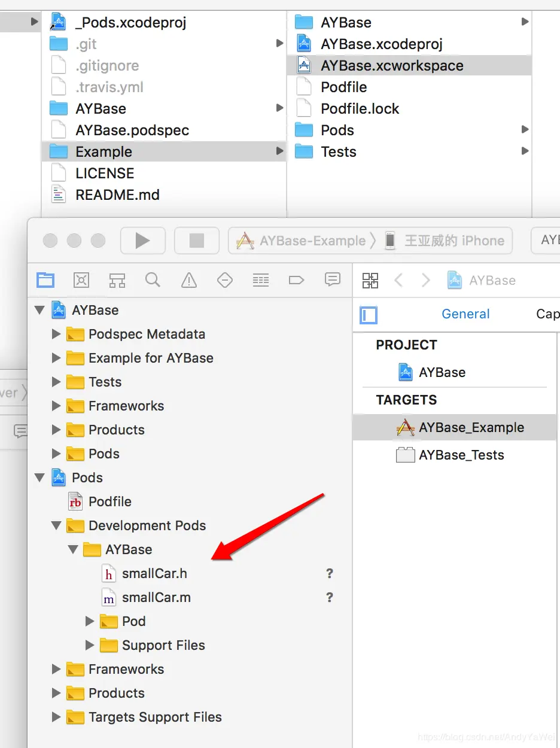Screen dimensions: 560x748
Task: Click the Xcode Stop button
Action: click(196, 241)
